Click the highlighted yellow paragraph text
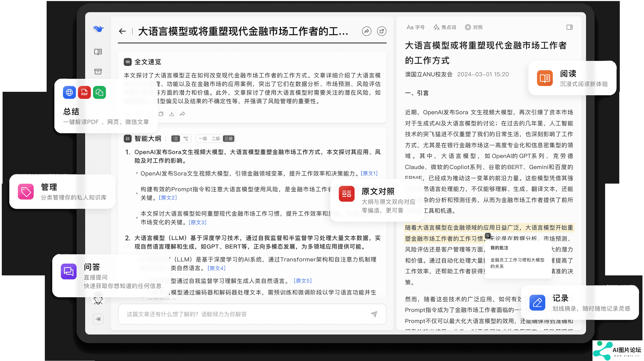 (x=489, y=233)
